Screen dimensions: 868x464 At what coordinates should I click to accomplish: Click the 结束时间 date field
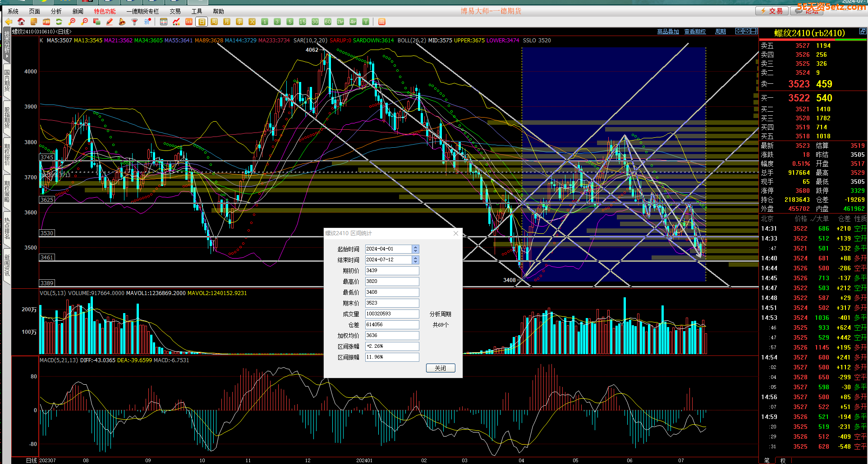tap(388, 260)
